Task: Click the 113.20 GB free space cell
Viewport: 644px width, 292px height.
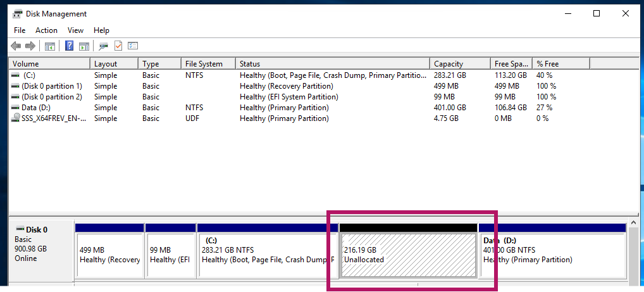Action: (511, 75)
